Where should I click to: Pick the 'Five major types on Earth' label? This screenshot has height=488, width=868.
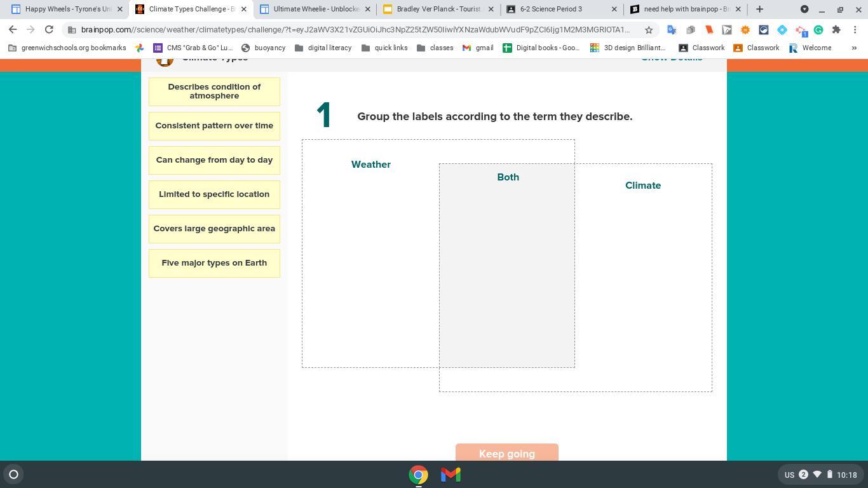click(x=214, y=263)
